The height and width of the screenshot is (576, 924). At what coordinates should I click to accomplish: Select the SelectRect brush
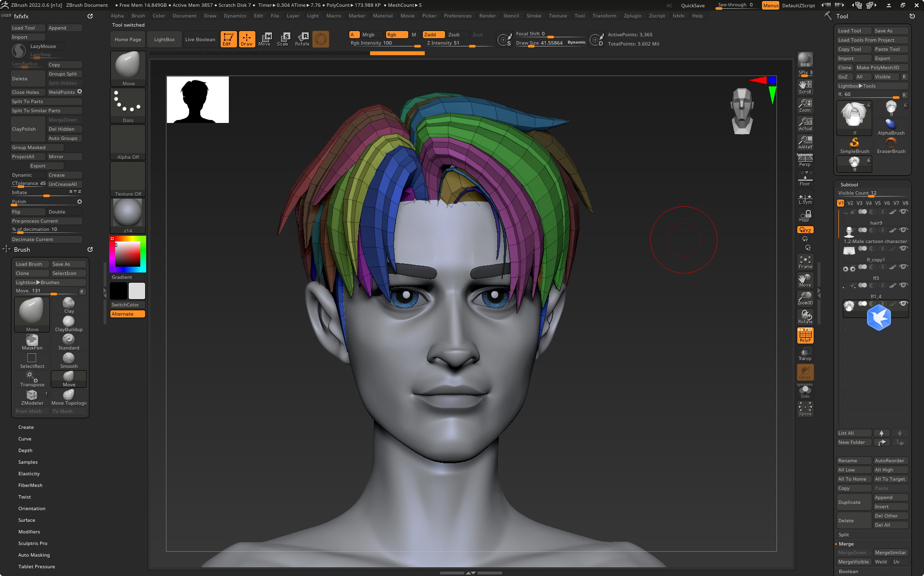32,361
